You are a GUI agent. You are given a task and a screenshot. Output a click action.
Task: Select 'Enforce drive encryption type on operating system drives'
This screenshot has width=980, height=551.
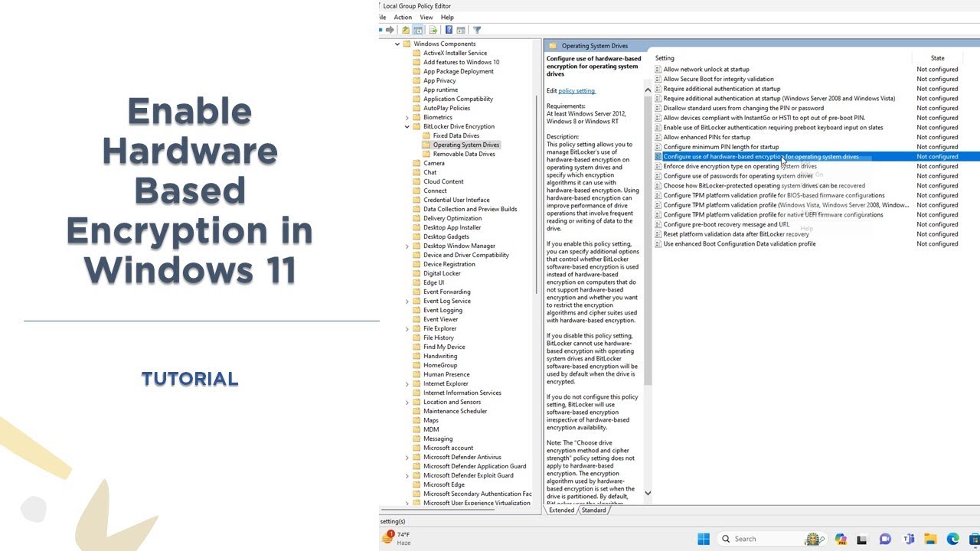pos(740,166)
